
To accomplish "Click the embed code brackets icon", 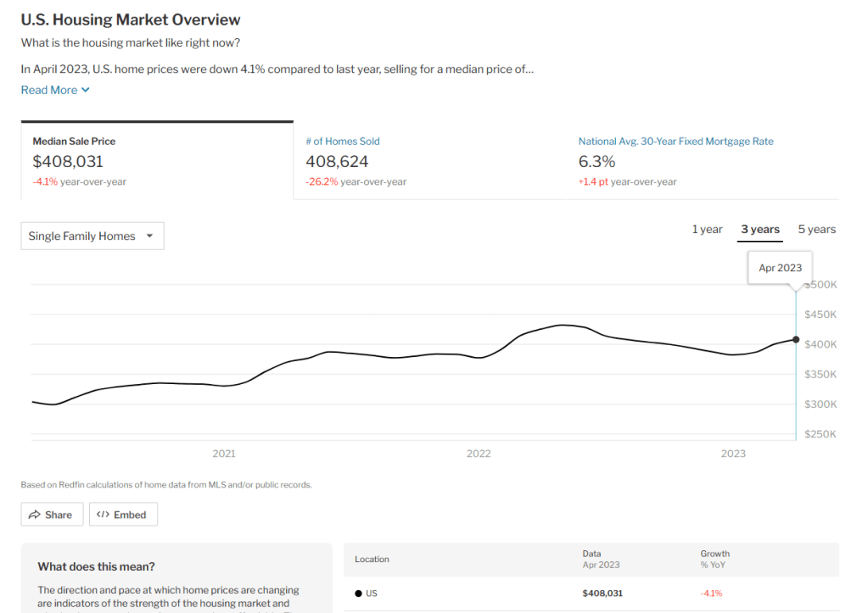I will point(103,515).
